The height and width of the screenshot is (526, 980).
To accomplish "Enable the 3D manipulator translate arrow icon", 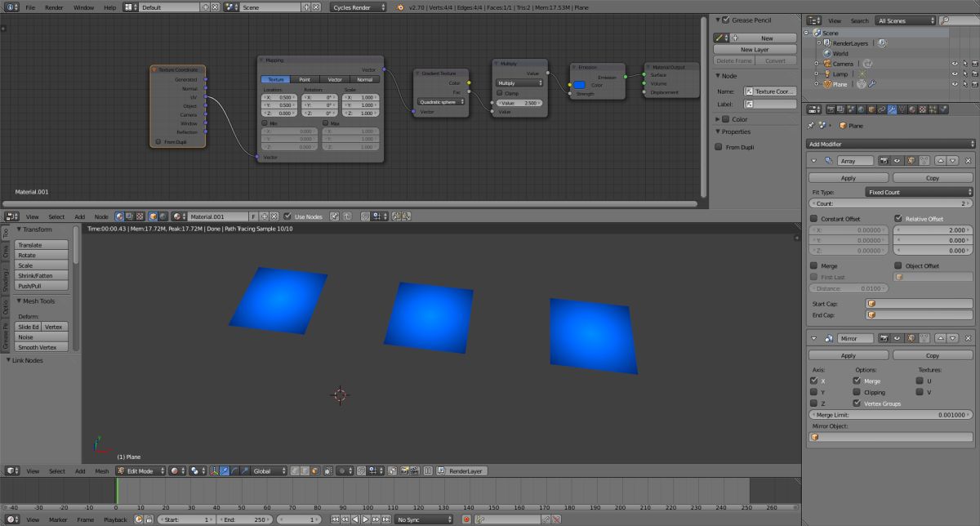I will click(x=225, y=471).
